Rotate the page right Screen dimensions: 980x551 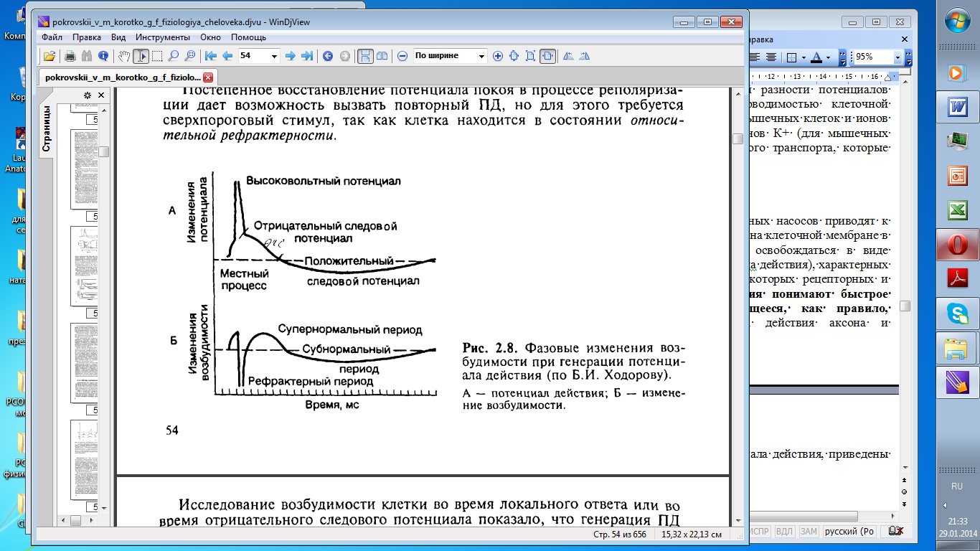(x=585, y=56)
